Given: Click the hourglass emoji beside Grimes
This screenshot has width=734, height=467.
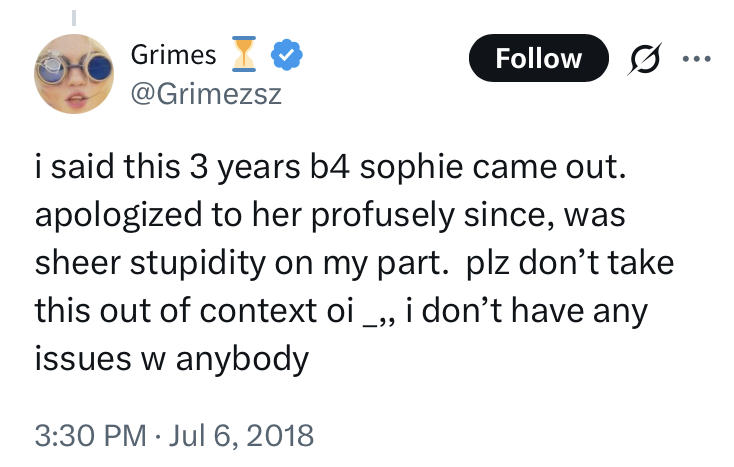Looking at the screenshot, I should coord(244,54).
